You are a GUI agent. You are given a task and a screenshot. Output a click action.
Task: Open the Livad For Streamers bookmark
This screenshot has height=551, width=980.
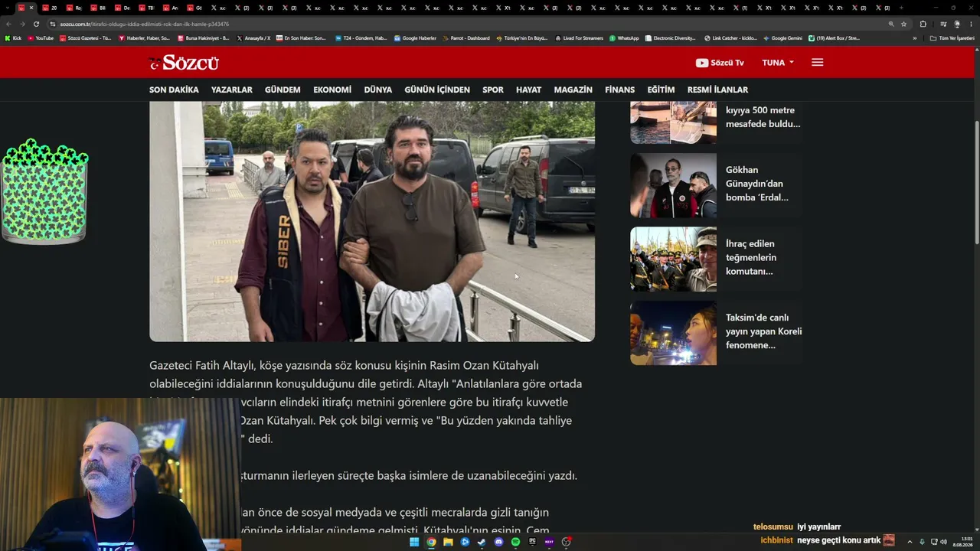579,37
